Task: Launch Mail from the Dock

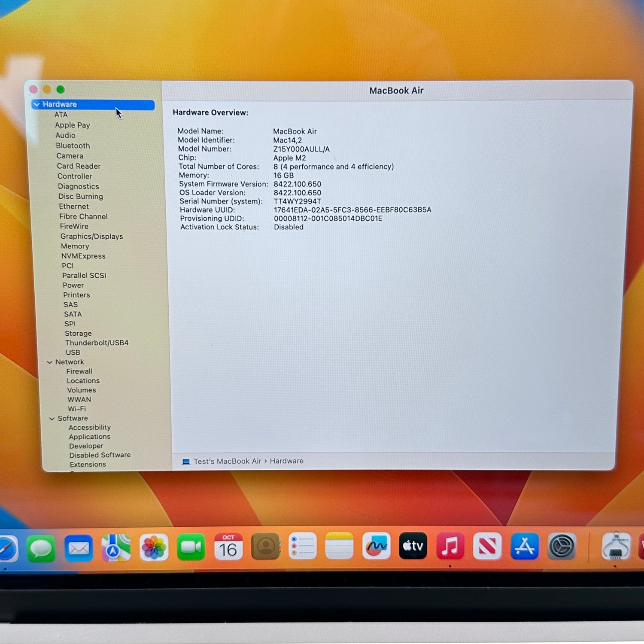Action: tap(79, 548)
